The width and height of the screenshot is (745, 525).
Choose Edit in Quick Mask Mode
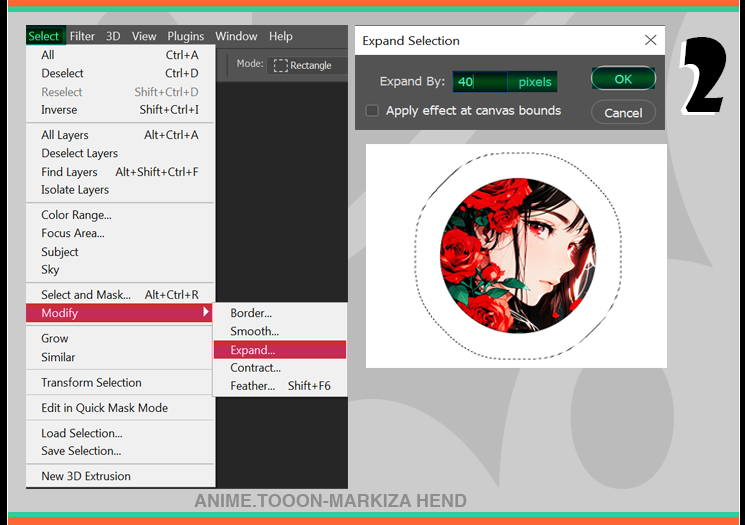click(120, 408)
